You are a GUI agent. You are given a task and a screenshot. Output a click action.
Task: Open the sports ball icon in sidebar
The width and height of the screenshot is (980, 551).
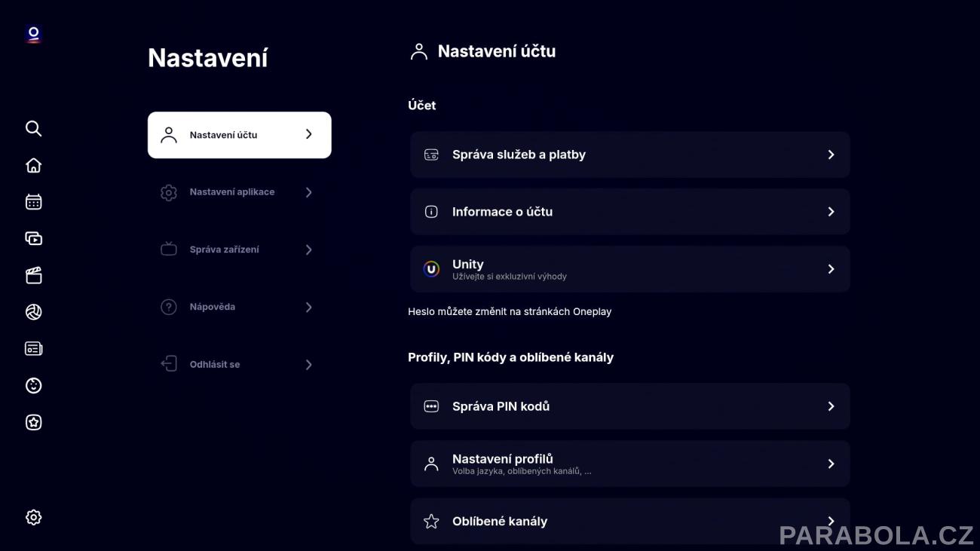pos(33,312)
